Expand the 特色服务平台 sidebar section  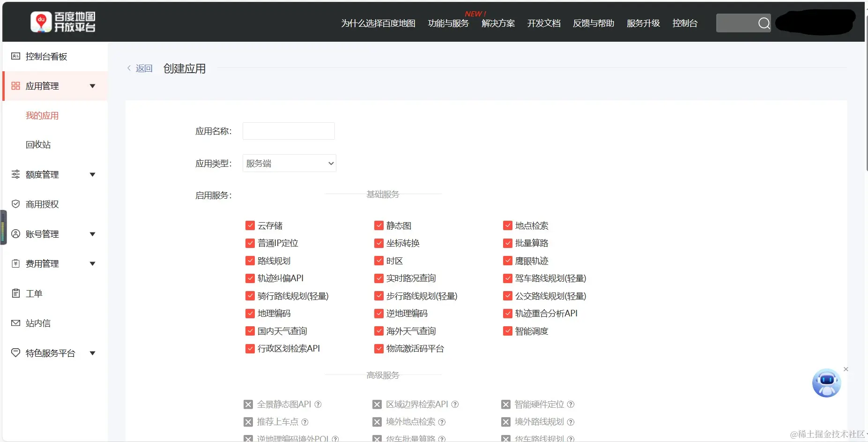[x=92, y=353]
